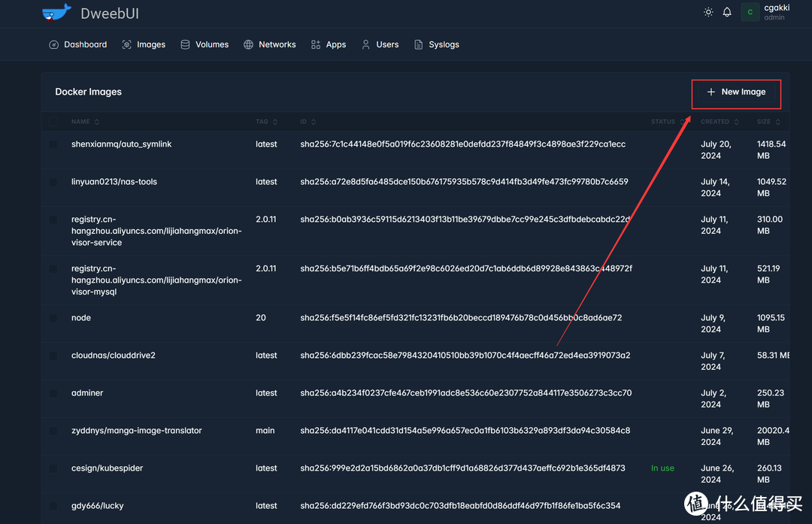Sort the table by SIZE column
The image size is (812, 524).
tap(768, 122)
